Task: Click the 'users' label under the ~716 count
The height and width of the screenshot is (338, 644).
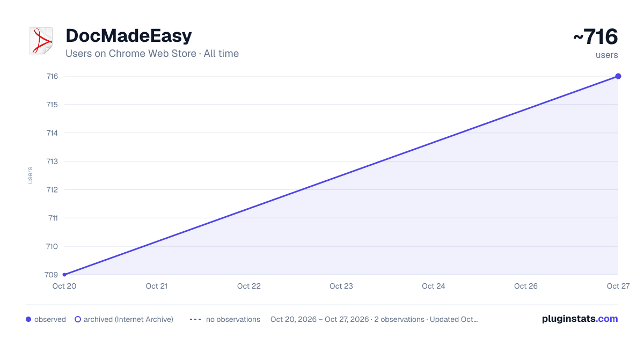Action: point(607,55)
